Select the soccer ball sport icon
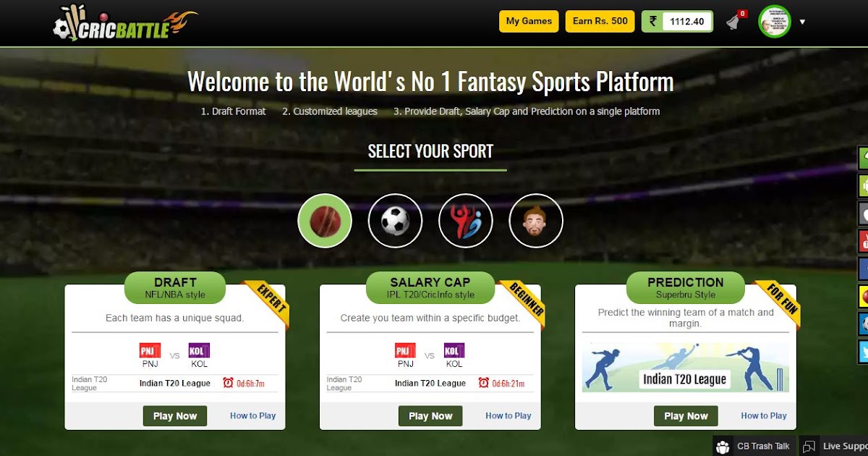The width and height of the screenshot is (868, 456). (395, 221)
